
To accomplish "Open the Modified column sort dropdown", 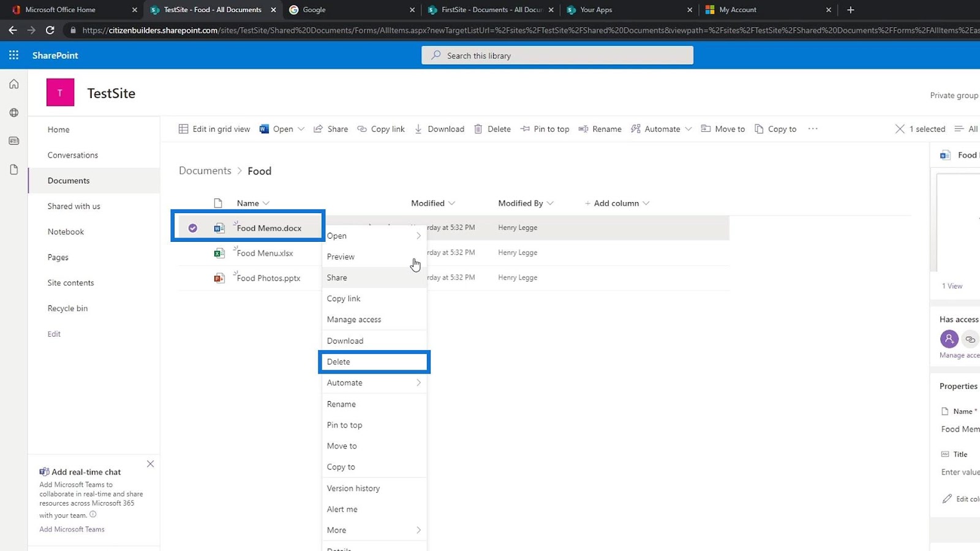I will (451, 203).
